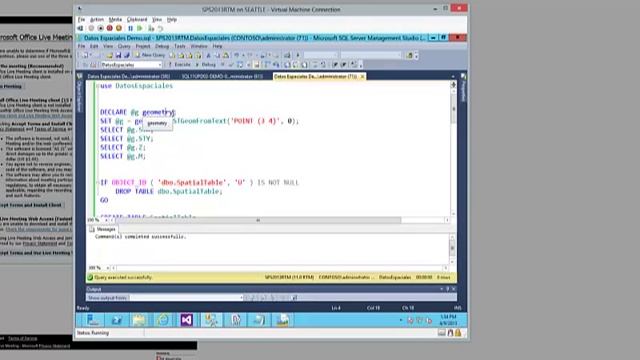Click the Save All icon in SSMS toolbar

pyautogui.click(x=127, y=55)
